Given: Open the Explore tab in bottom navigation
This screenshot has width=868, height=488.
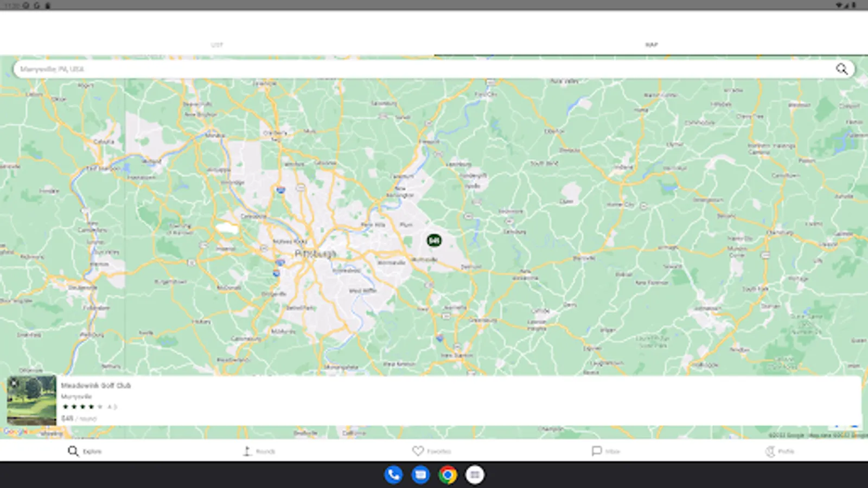Looking at the screenshot, I should coord(85,451).
